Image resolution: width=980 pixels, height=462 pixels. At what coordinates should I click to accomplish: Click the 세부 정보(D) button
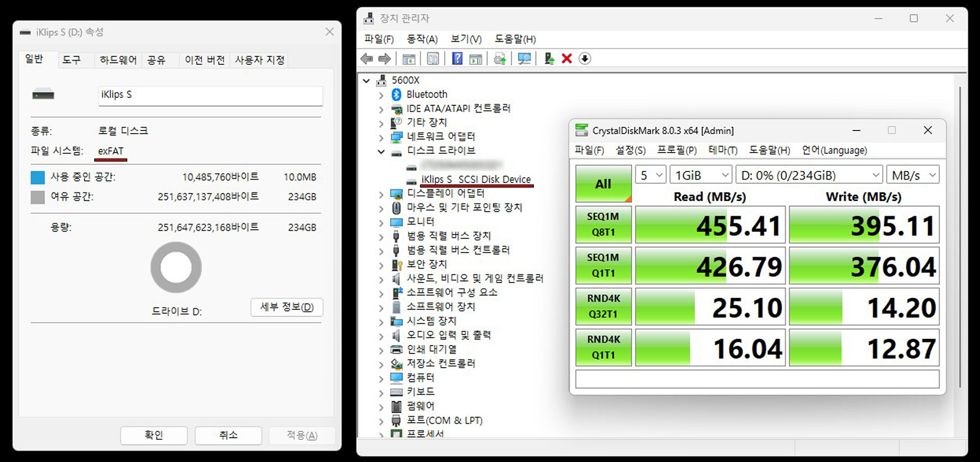pyautogui.click(x=287, y=307)
